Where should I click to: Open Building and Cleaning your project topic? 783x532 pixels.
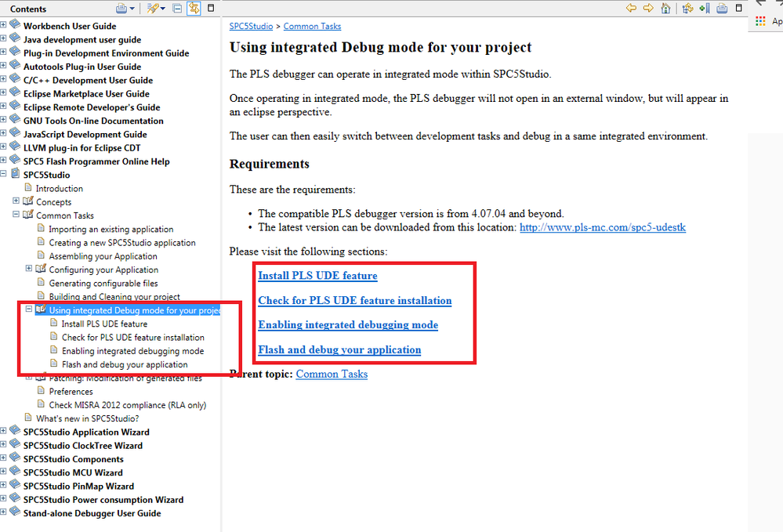click(x=114, y=296)
